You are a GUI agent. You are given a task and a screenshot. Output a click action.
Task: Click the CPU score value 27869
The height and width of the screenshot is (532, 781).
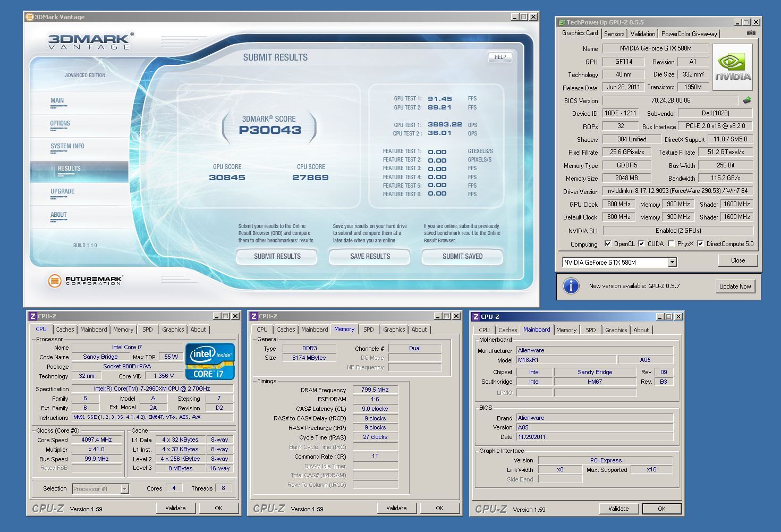click(310, 178)
